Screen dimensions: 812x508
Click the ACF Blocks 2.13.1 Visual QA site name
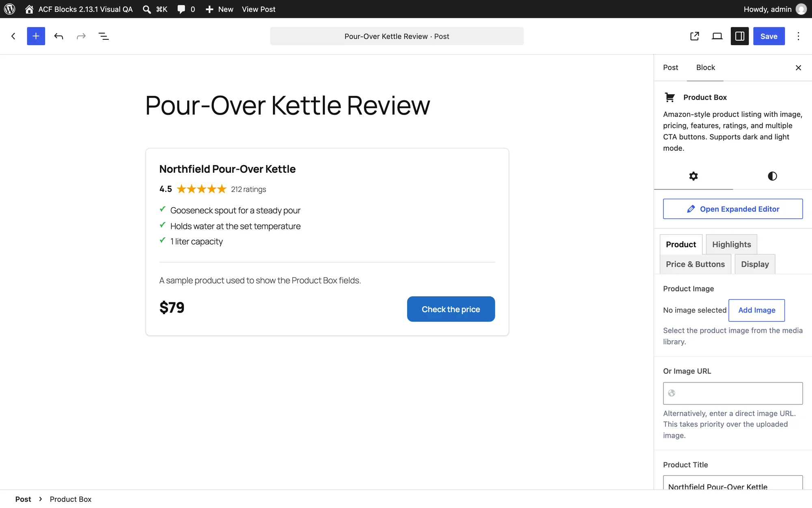[x=85, y=9]
